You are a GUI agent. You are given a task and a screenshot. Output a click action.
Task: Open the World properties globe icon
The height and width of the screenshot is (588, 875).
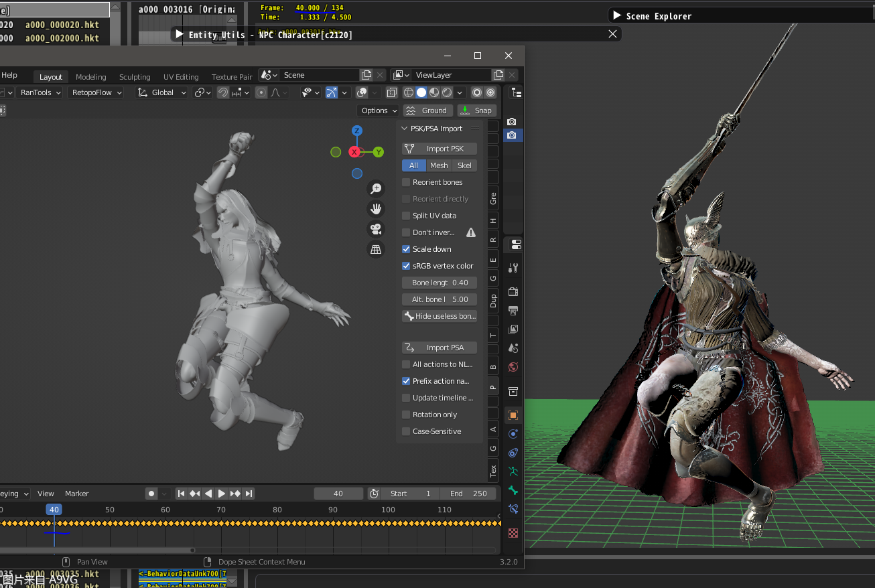pos(513,367)
